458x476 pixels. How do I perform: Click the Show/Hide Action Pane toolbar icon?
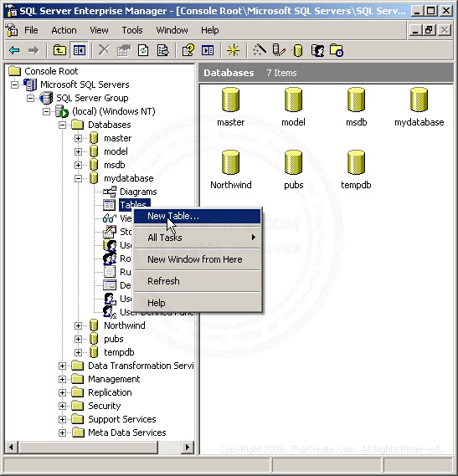click(208, 50)
